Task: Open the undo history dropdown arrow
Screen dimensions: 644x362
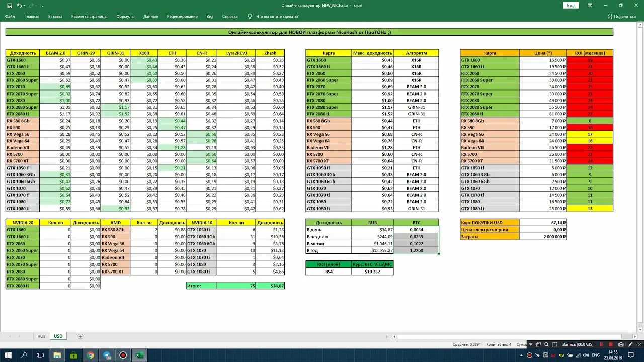Action: point(25,5)
